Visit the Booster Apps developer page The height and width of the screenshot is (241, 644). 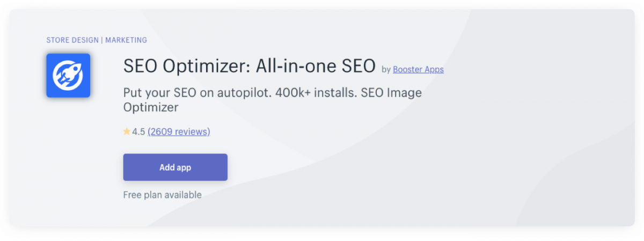[418, 69]
